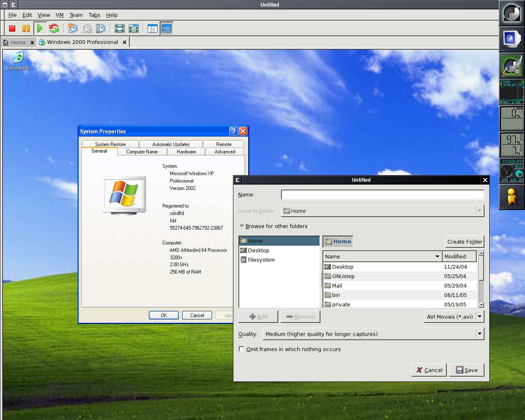Click the Windows XP monitor logo image
The height and width of the screenshot is (420, 525).
pos(124,195)
